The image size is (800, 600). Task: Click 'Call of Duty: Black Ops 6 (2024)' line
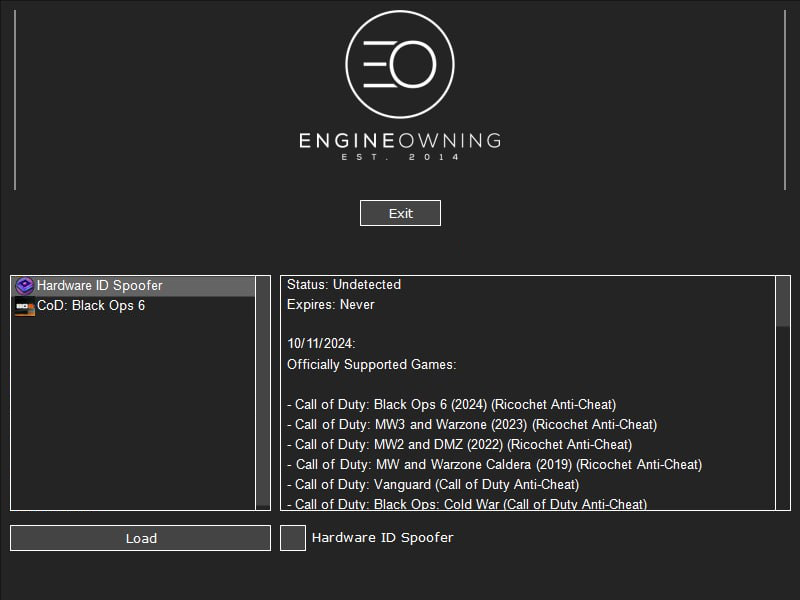point(452,405)
